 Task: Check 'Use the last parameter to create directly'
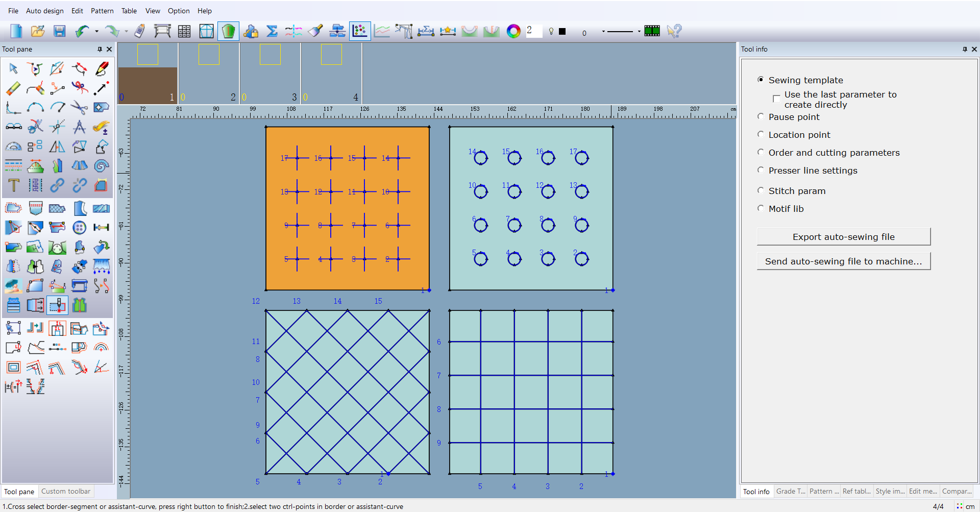click(x=776, y=99)
